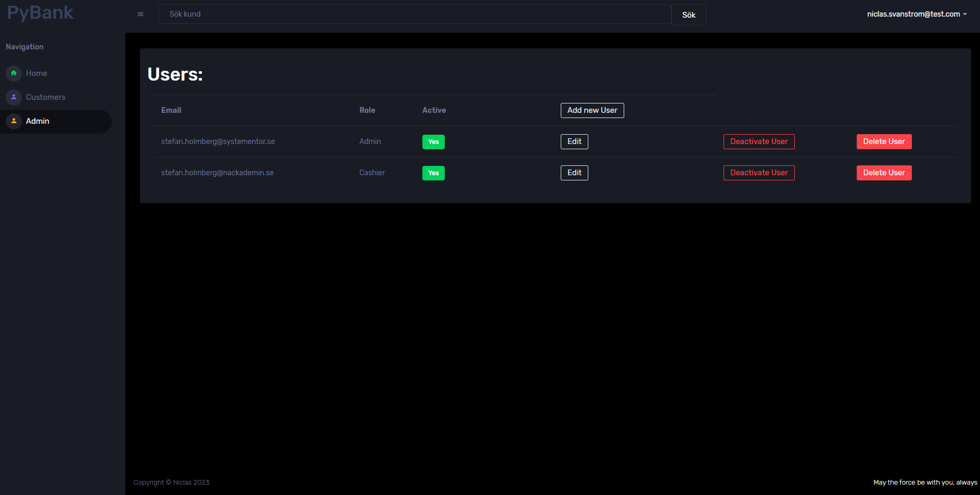The image size is (980, 495).
Task: Delete the stefan.holmberg@nackademin.se user
Action: pos(884,173)
